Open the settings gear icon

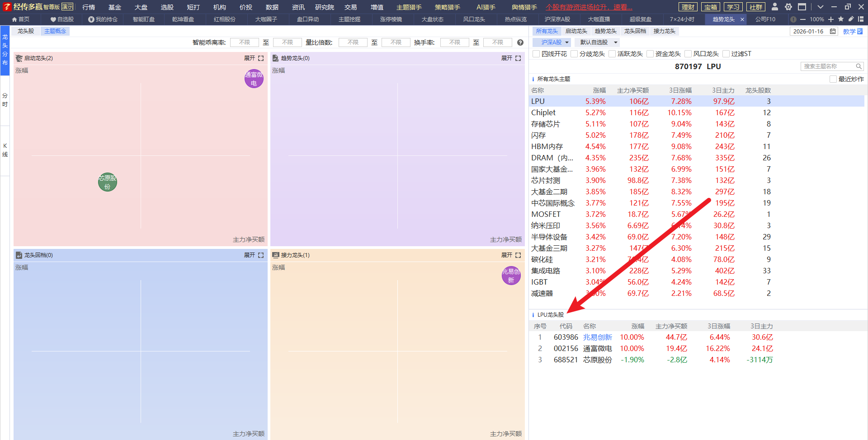pos(788,7)
